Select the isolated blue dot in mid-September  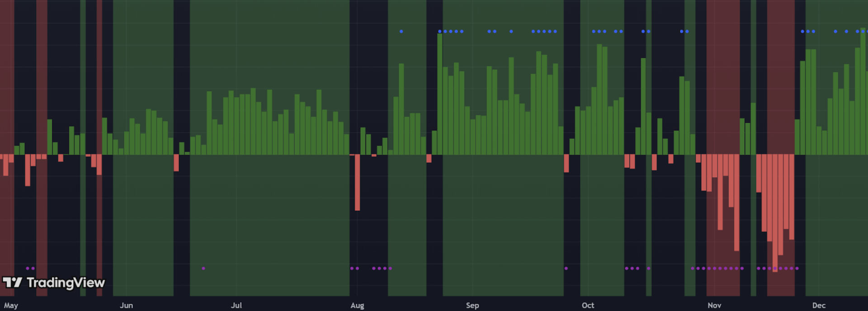(511, 32)
